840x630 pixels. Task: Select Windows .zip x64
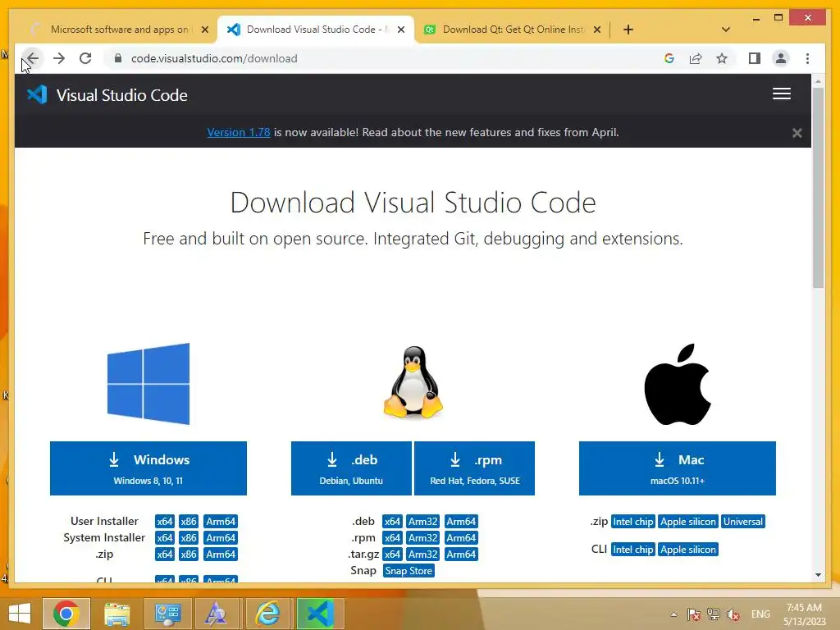click(164, 555)
